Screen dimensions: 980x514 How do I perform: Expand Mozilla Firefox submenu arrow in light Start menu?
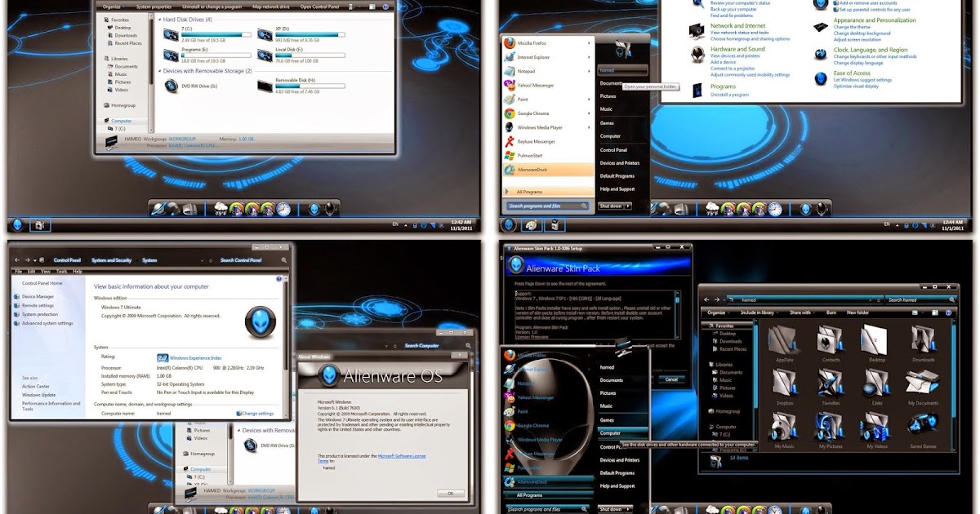[x=590, y=43]
